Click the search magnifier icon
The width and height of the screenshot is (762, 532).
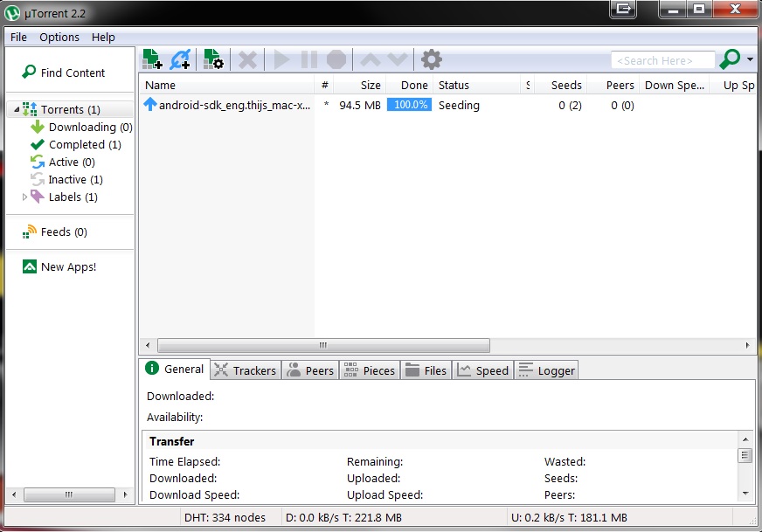tap(730, 59)
